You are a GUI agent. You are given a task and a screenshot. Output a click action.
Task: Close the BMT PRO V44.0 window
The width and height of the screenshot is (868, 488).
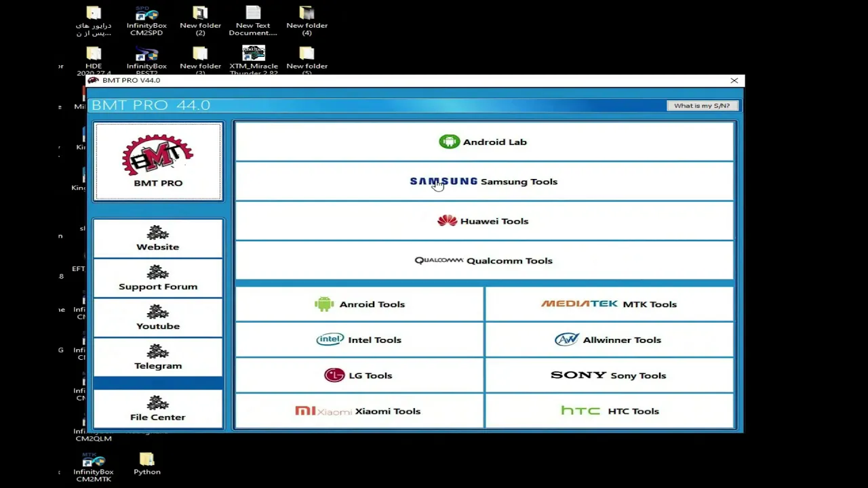(734, 81)
